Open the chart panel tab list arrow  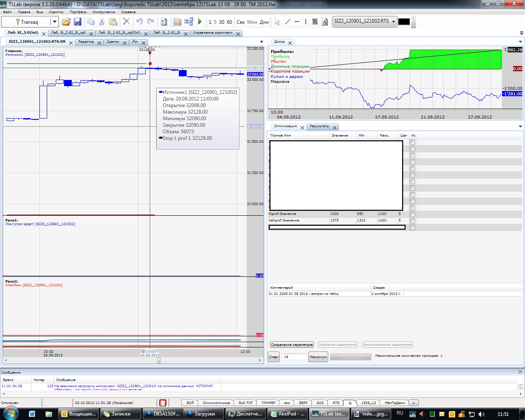(x=262, y=42)
